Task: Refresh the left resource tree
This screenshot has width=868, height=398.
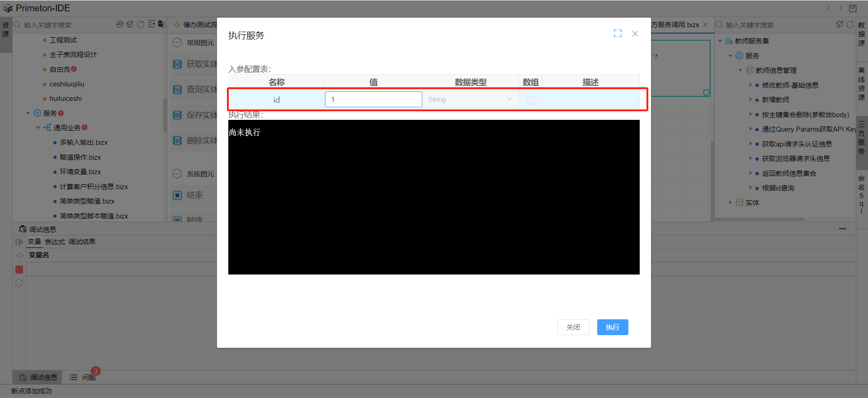Action: tap(141, 24)
